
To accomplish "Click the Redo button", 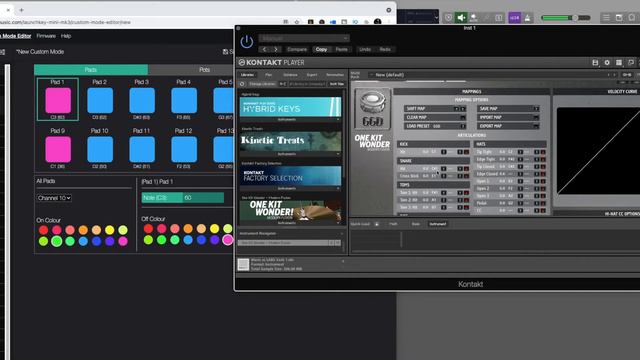I will click(385, 49).
